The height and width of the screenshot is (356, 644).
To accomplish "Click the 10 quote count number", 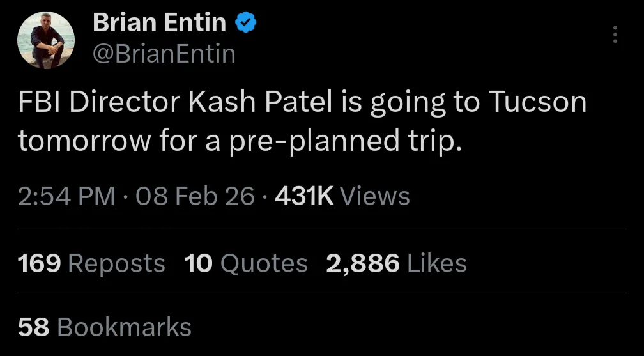I will pos(199,263).
